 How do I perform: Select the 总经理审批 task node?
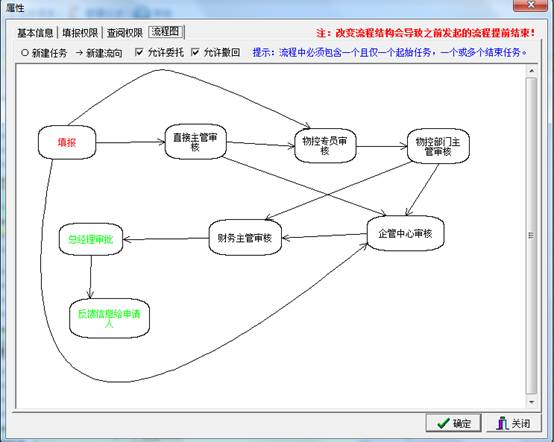point(91,239)
